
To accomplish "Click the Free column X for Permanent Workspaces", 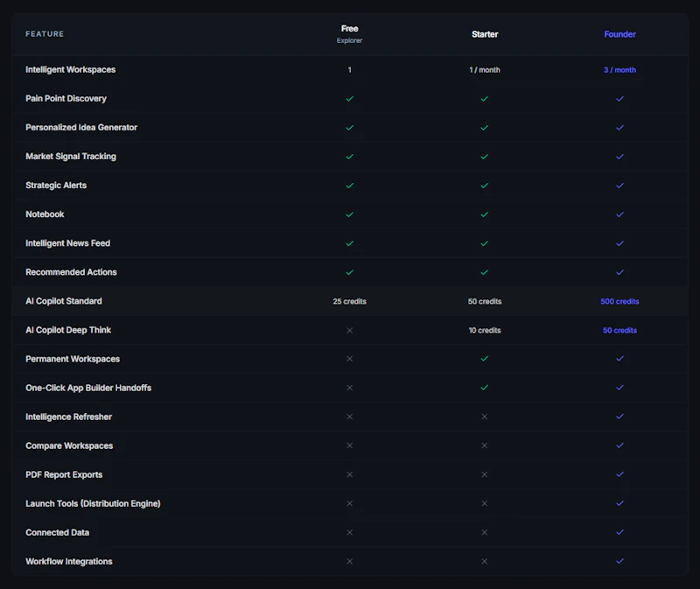I will (x=349, y=359).
